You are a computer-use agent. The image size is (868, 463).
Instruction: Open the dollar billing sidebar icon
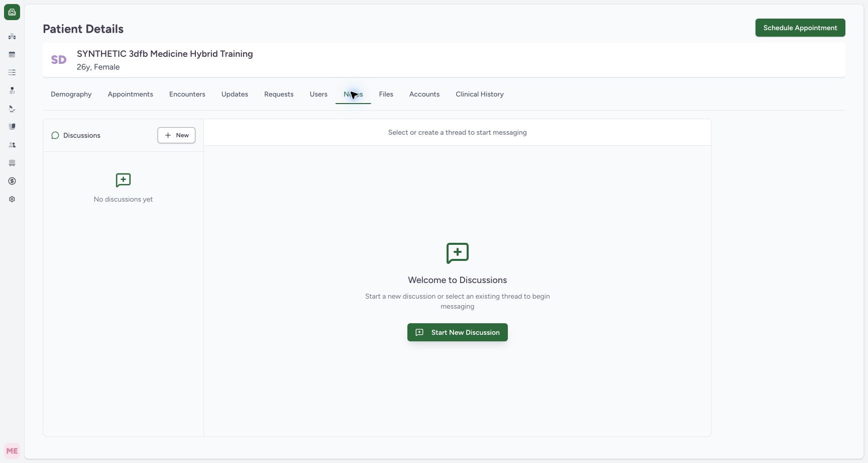point(12,181)
